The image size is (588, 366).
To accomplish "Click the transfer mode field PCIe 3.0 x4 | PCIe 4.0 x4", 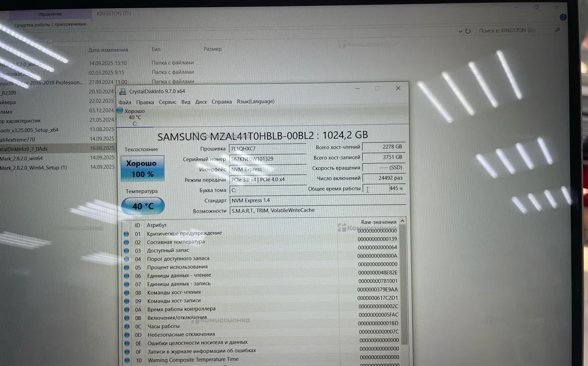I will coord(268,179).
